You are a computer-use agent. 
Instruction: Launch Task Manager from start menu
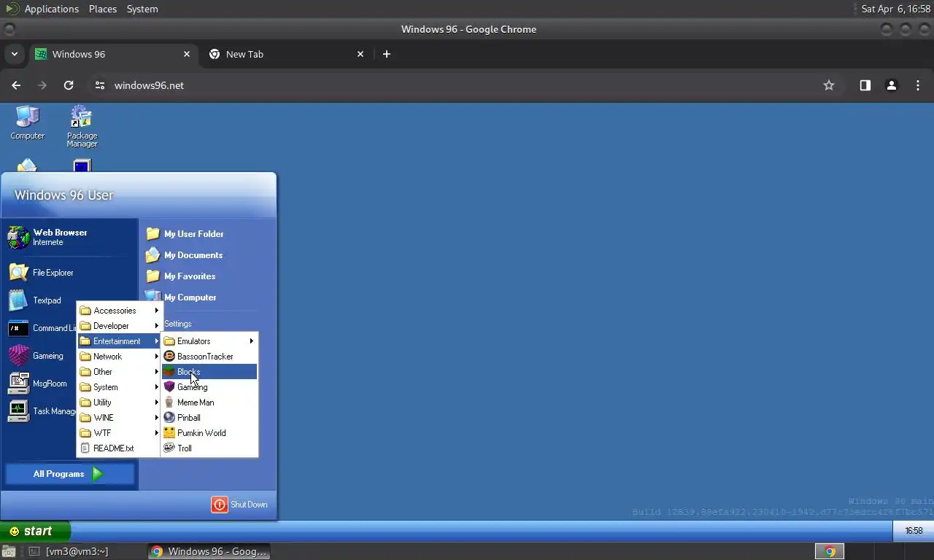tap(42, 411)
